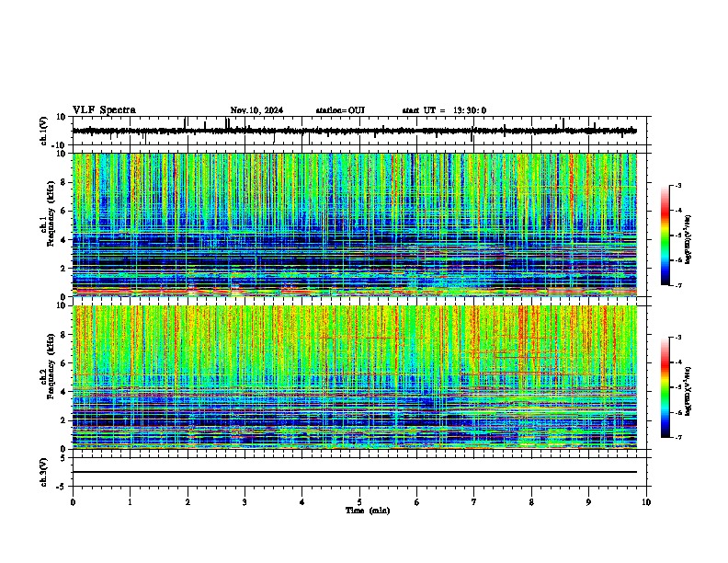
Task: Click time axis tick label "5"
Action: point(359,502)
